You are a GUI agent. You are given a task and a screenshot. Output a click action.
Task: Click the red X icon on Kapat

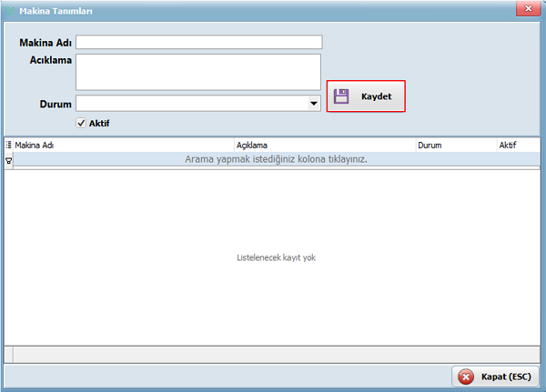pyautogui.click(x=466, y=377)
